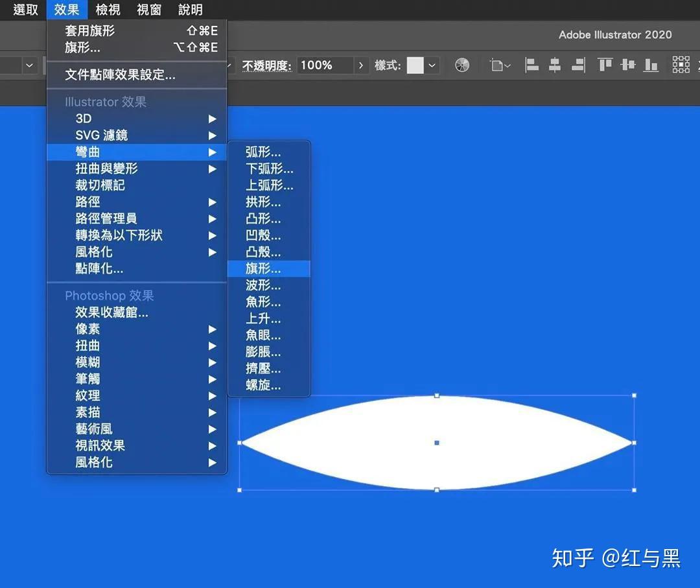700x588 pixels.
Task: Expand the 3D effects submenu
Action: coord(137,119)
